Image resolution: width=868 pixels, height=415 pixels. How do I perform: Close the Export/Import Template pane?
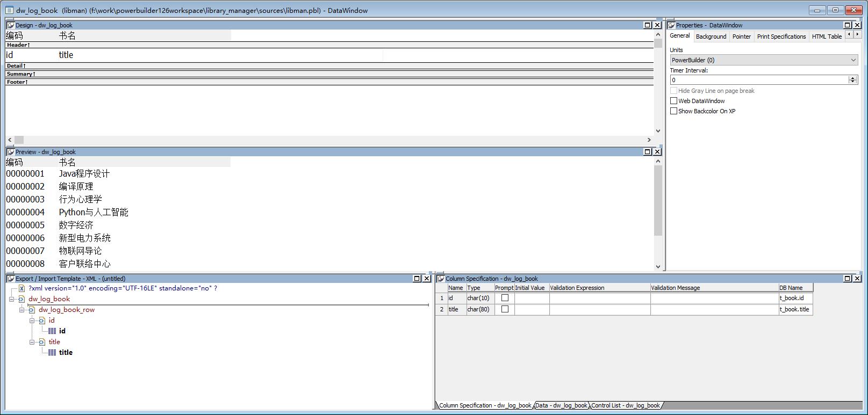(x=427, y=279)
